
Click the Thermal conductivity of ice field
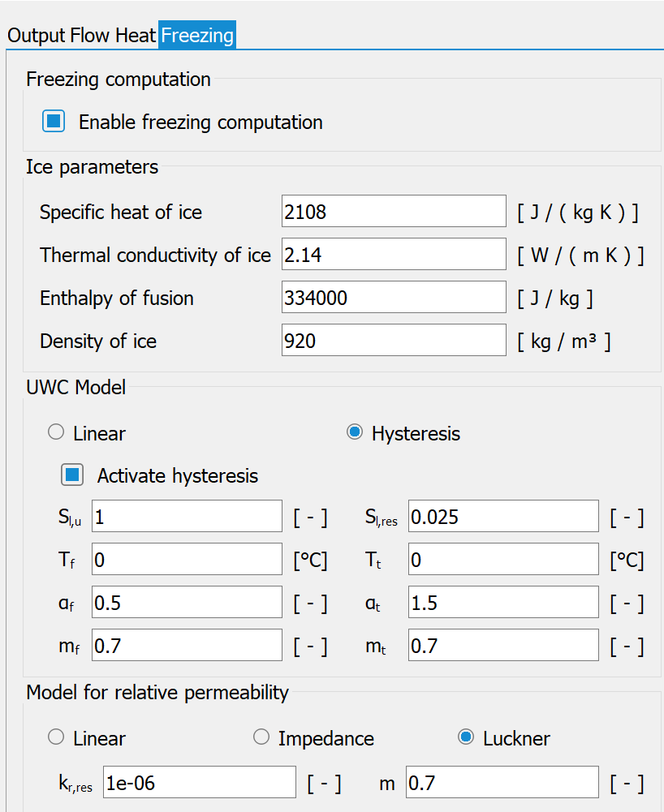394,254
